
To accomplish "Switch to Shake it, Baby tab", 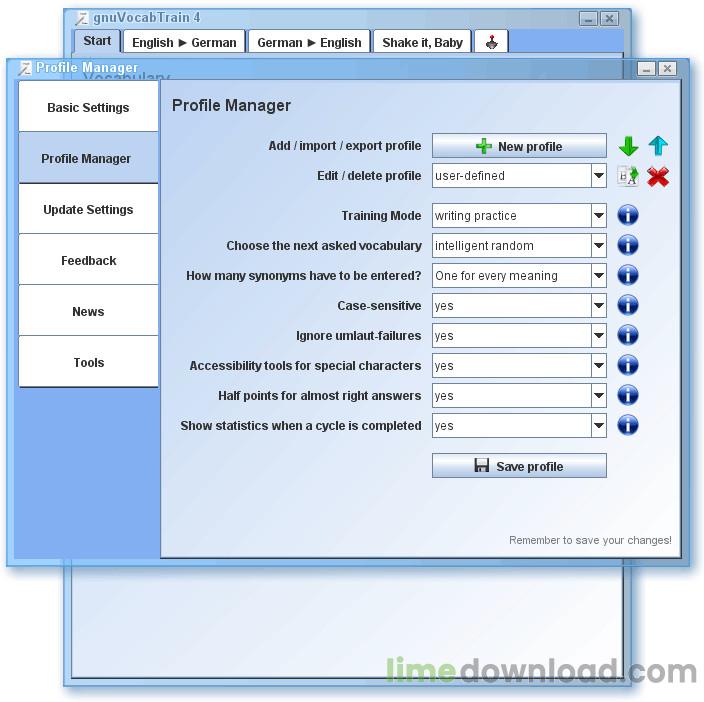I will coord(422,42).
